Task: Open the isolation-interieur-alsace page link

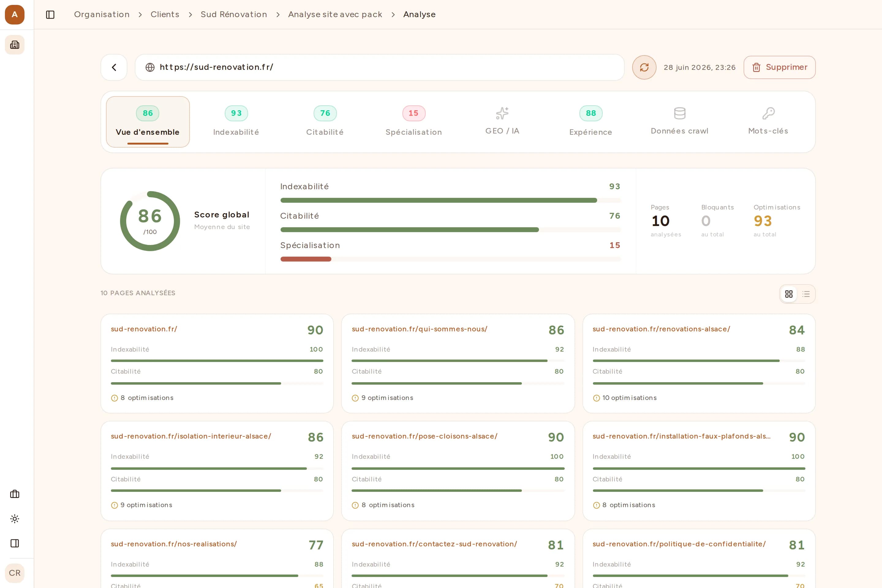Action: (191, 436)
